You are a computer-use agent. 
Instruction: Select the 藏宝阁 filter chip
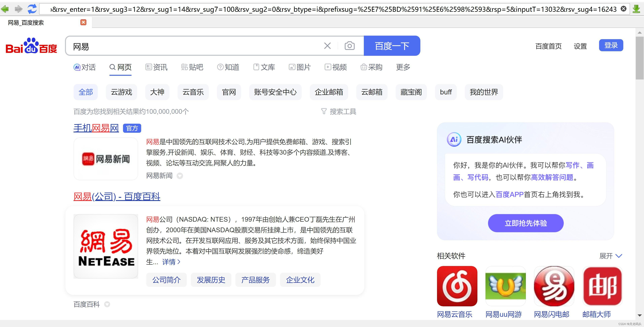[411, 92]
